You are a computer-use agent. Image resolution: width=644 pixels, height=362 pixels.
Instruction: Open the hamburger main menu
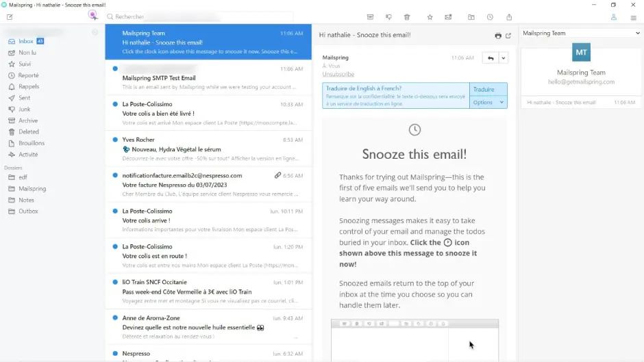click(632, 17)
